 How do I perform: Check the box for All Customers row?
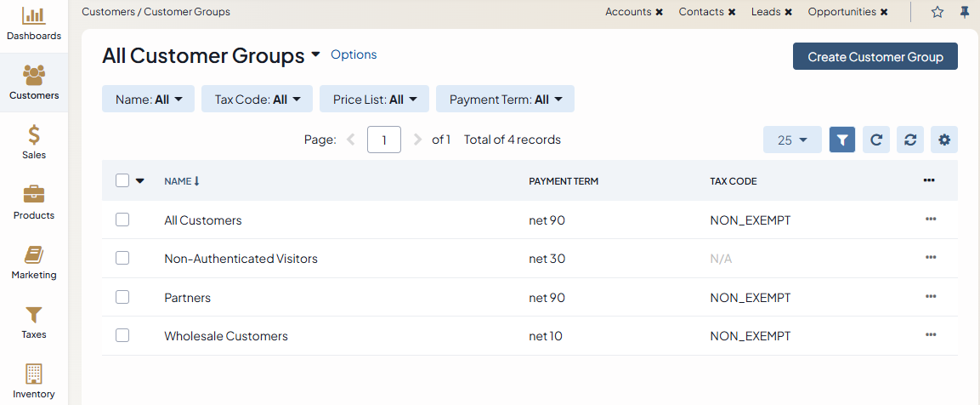point(122,220)
